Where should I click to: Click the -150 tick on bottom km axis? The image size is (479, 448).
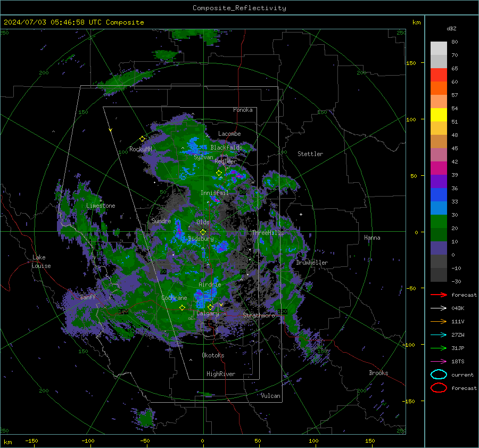point(31,441)
